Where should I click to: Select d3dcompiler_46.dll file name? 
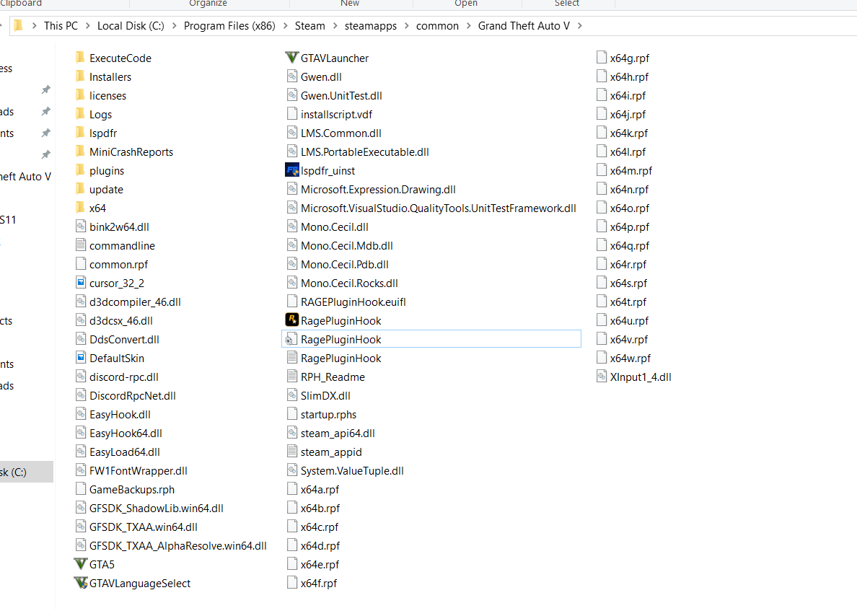click(135, 302)
